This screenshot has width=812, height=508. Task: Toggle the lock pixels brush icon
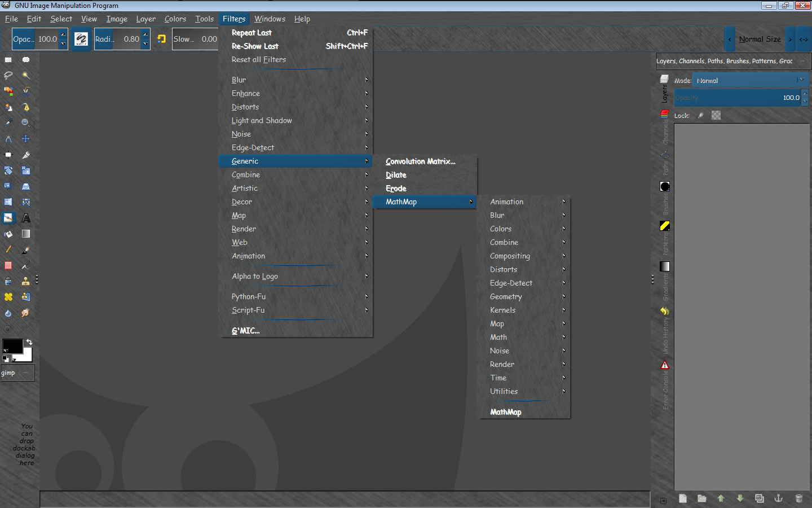pos(701,116)
